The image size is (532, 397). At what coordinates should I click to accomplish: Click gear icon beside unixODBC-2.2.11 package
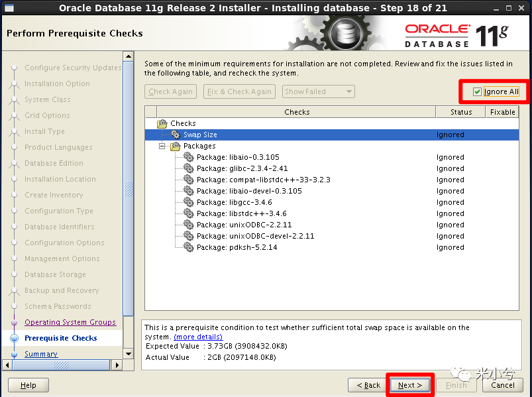point(188,225)
